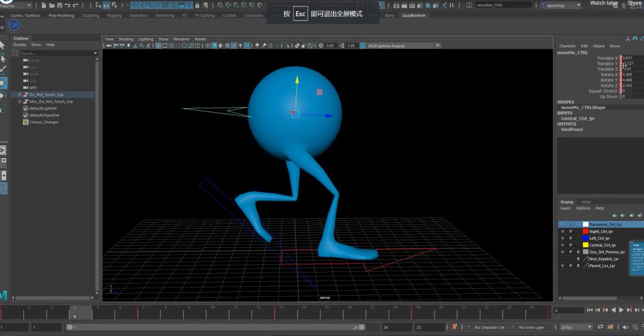This screenshot has width=644, height=336.
Task: Open the 24 fps frame rate dropdown
Action: (x=576, y=327)
